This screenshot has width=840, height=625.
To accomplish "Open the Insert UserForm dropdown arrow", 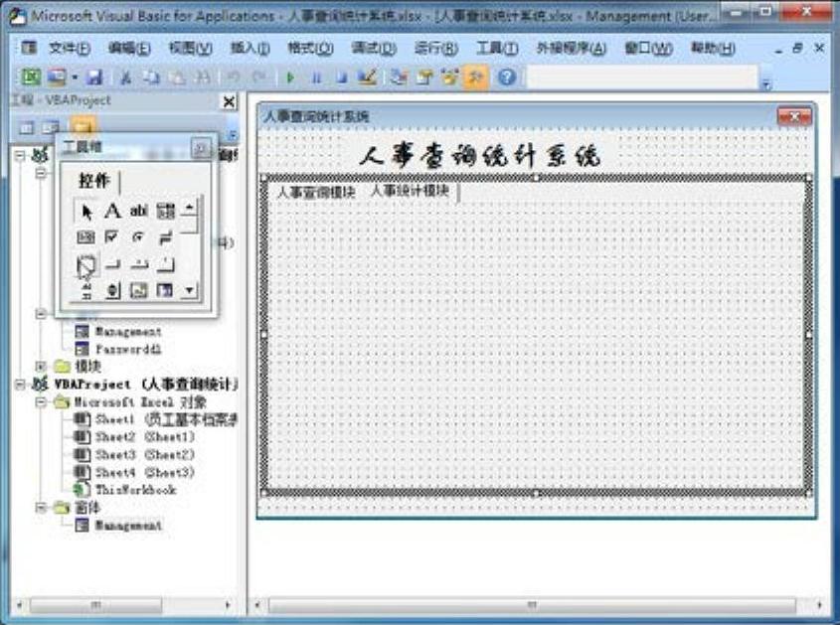I will click(75, 78).
